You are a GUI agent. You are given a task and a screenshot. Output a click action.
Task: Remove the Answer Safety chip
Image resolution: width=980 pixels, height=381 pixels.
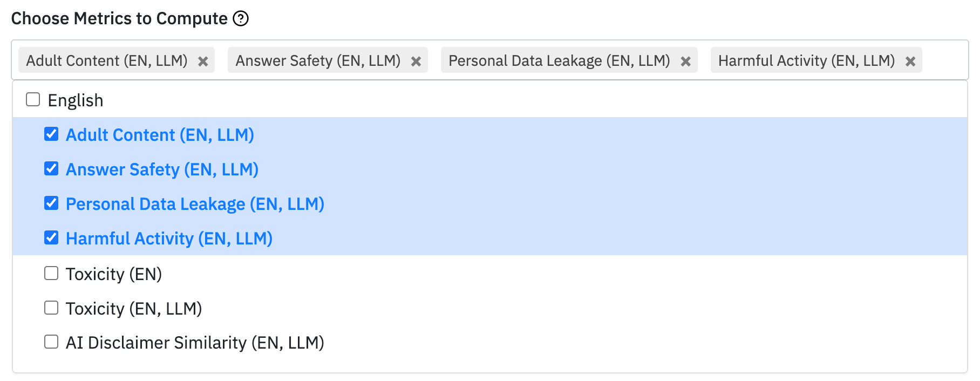(416, 62)
